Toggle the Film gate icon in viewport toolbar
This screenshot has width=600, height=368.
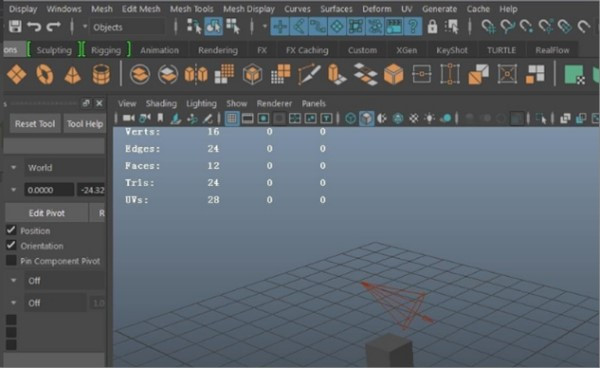tap(248, 119)
